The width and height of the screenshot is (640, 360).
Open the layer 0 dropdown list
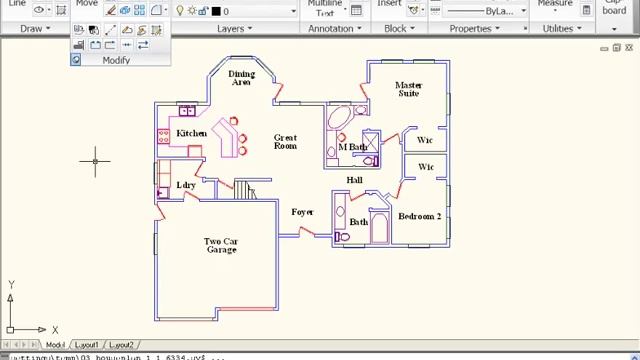(x=293, y=11)
